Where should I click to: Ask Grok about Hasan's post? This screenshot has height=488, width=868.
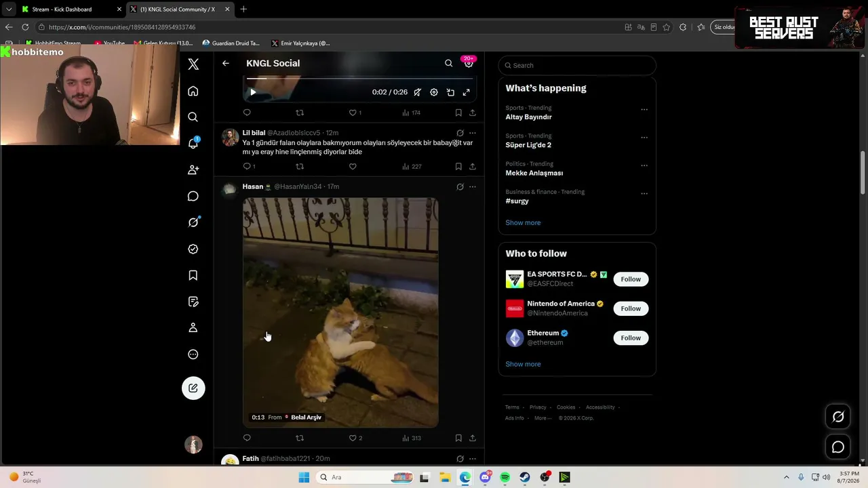tap(460, 186)
